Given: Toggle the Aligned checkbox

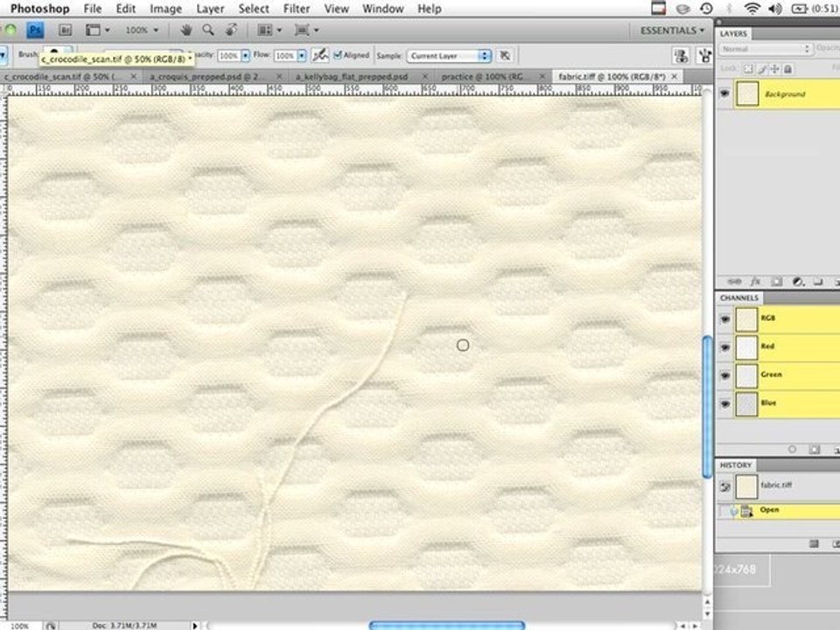Looking at the screenshot, I should (338, 54).
